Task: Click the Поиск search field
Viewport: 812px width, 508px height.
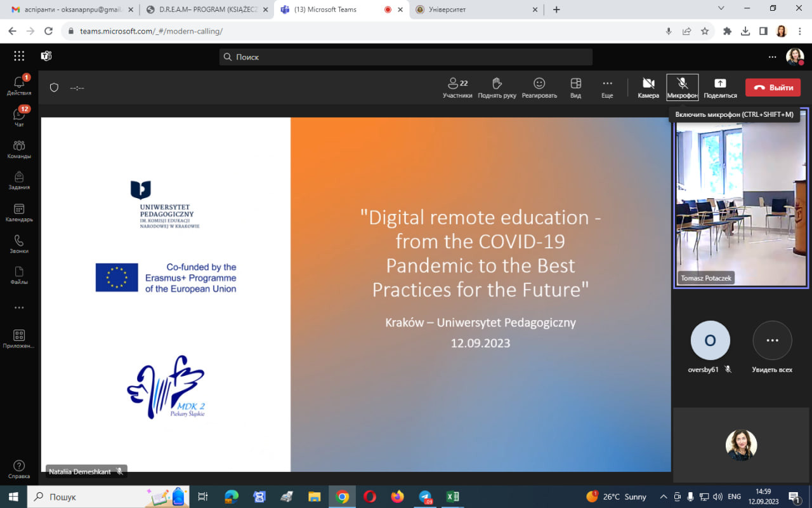Action: coord(406,57)
